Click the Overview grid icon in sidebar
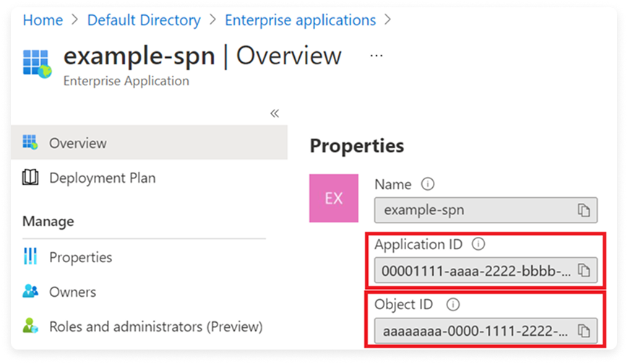 pyautogui.click(x=30, y=142)
